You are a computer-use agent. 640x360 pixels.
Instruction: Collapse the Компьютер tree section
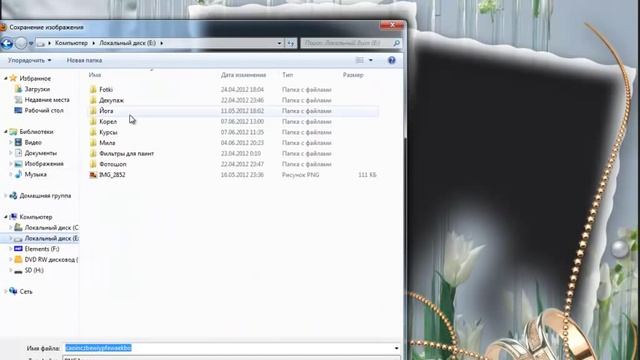point(6,217)
